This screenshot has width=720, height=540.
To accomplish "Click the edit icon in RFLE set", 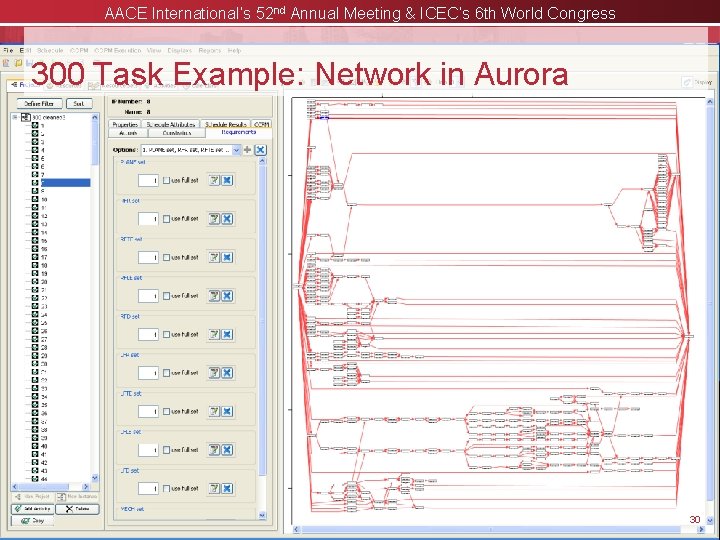I will [214, 296].
